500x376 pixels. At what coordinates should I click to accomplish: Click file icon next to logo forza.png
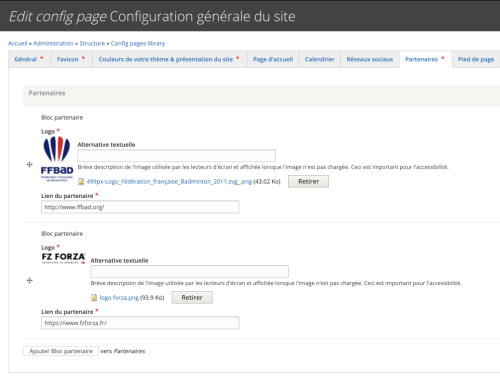[94, 298]
